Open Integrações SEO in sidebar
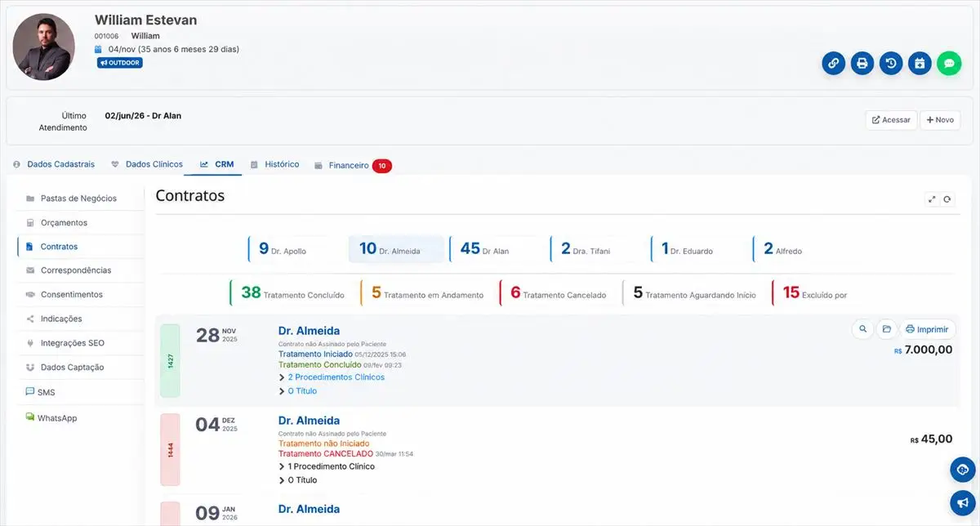The width and height of the screenshot is (980, 526). pyautogui.click(x=78, y=343)
